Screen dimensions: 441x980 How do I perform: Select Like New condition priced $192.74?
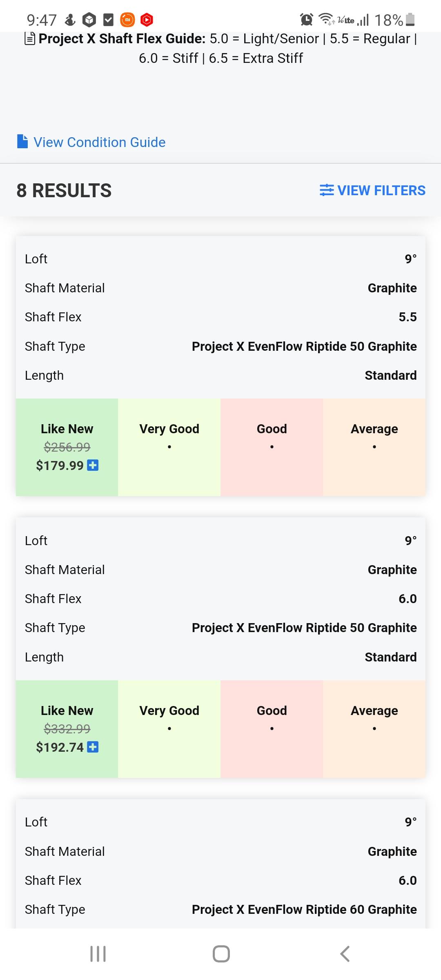click(67, 729)
